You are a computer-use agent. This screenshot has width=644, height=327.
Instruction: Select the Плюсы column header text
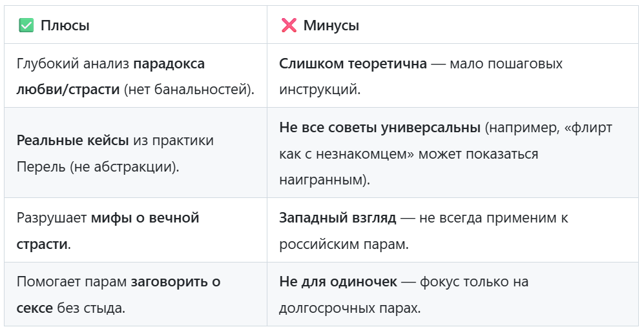click(x=65, y=25)
